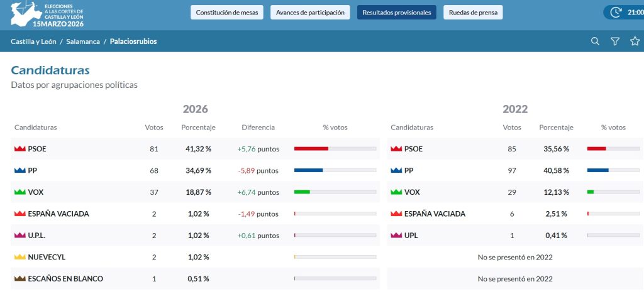Click VOX green vote bar in 2026
The width and height of the screenshot is (644, 294).
point(302,192)
